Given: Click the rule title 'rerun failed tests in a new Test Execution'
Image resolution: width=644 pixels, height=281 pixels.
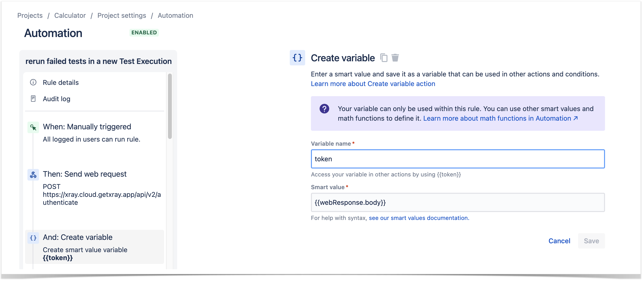Looking at the screenshot, I should (98, 61).
